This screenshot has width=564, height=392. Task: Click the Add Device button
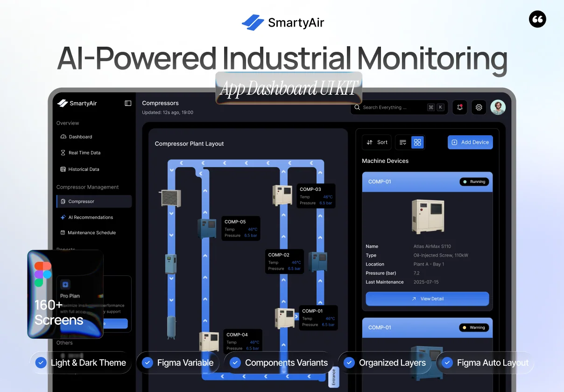[x=470, y=142]
